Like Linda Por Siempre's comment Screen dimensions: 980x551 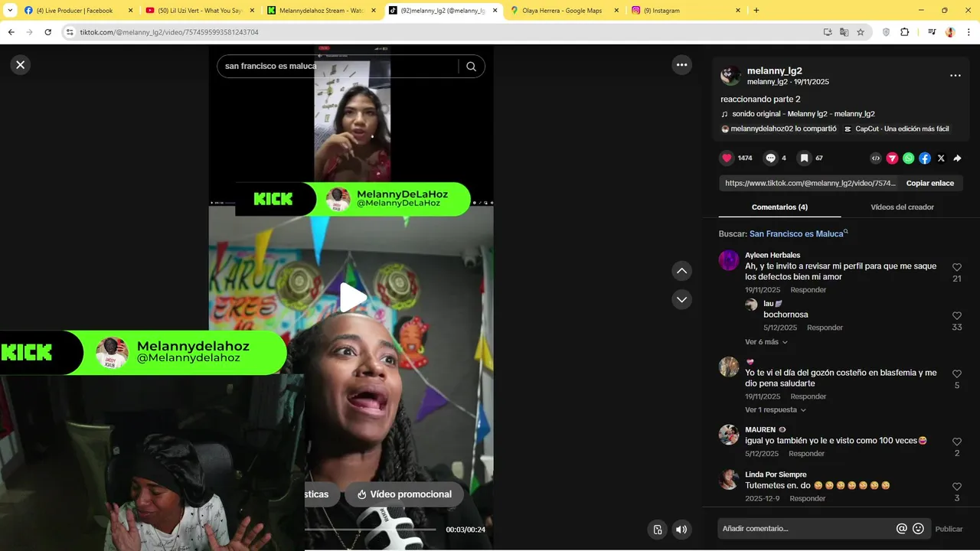click(957, 487)
